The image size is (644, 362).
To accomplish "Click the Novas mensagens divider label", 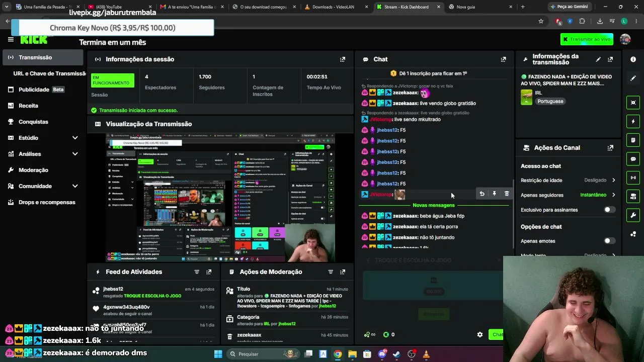I will pos(433,205).
